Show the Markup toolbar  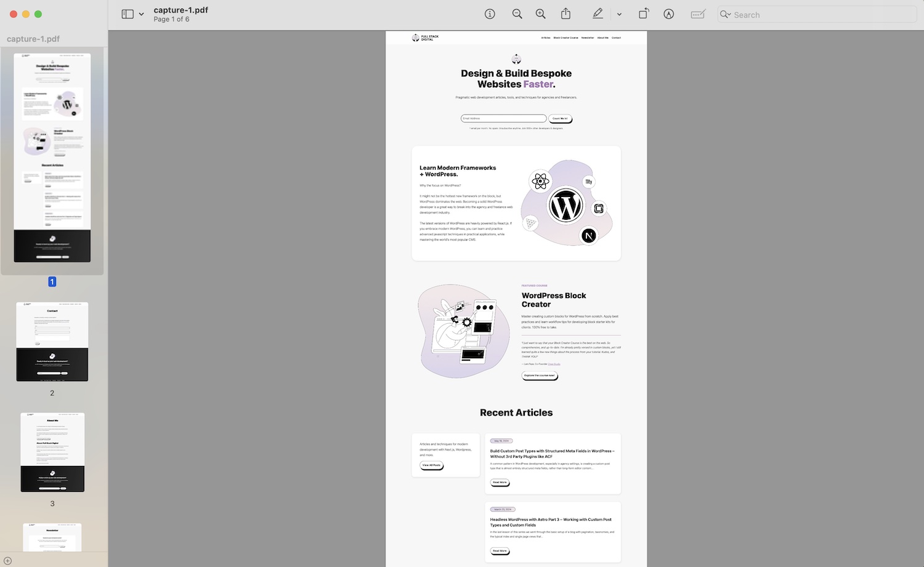668,14
